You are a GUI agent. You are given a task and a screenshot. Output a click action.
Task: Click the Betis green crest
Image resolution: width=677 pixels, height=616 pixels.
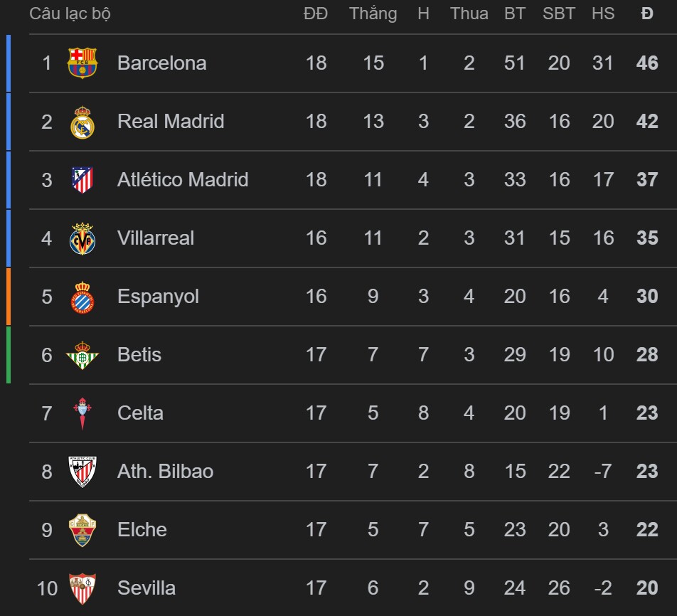(x=82, y=355)
